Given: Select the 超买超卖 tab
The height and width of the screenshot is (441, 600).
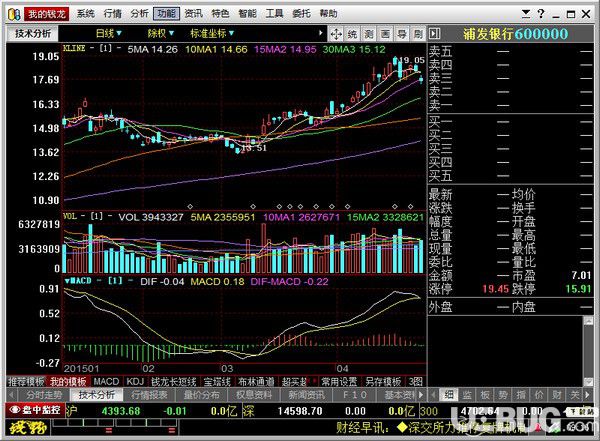Looking at the screenshot, I should pos(295,381).
